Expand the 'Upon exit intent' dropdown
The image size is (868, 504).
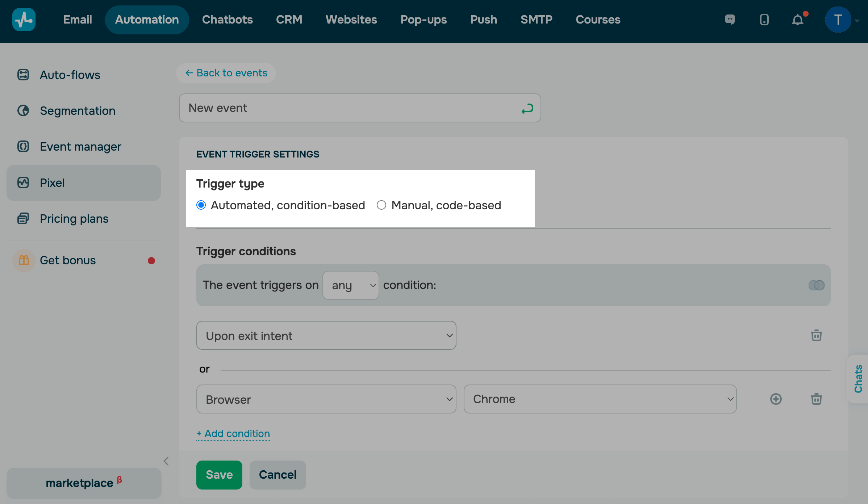click(x=326, y=335)
